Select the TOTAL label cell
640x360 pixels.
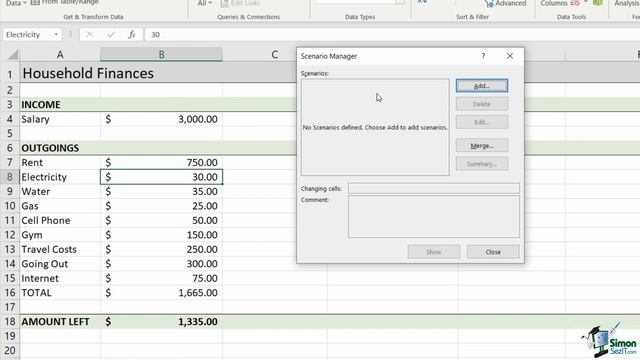[60, 293]
